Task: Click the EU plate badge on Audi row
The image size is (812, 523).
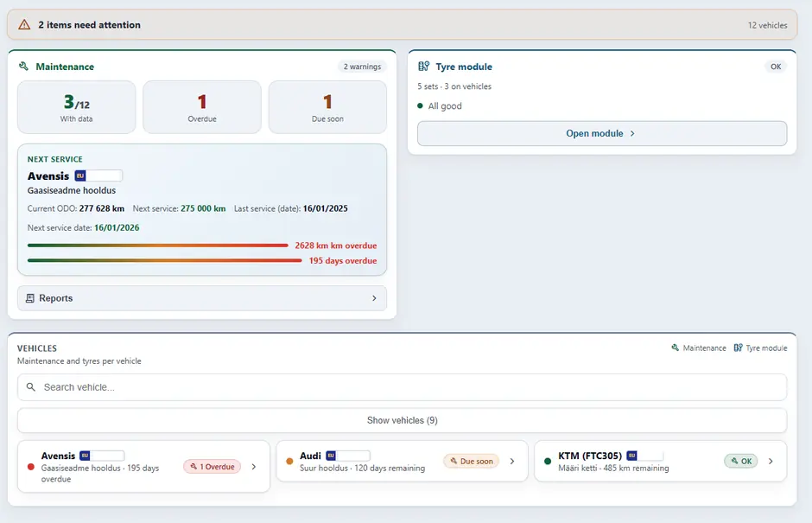Action: pos(347,456)
